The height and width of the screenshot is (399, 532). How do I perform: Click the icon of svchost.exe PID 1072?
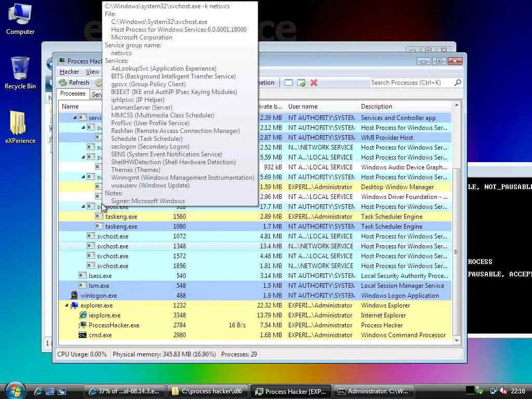(x=90, y=236)
